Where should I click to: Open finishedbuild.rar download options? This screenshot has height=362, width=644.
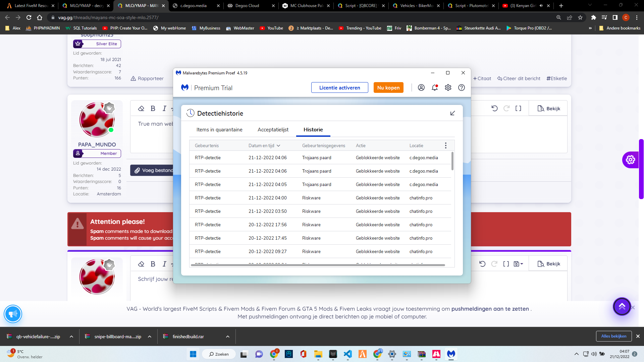[228, 337]
